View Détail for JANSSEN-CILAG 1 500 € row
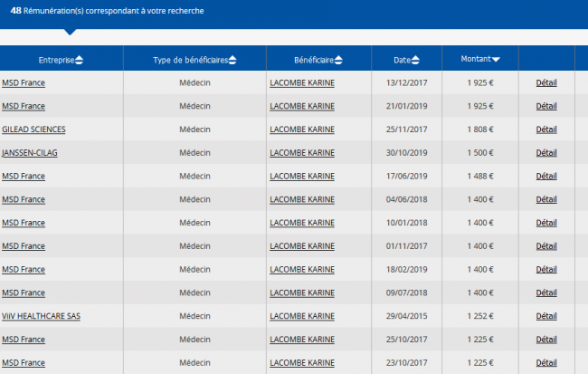588x374 pixels. click(546, 153)
